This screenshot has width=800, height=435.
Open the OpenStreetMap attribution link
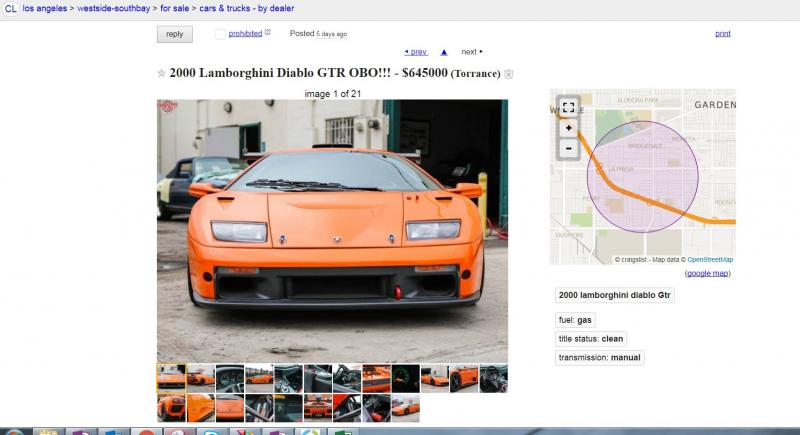710,260
